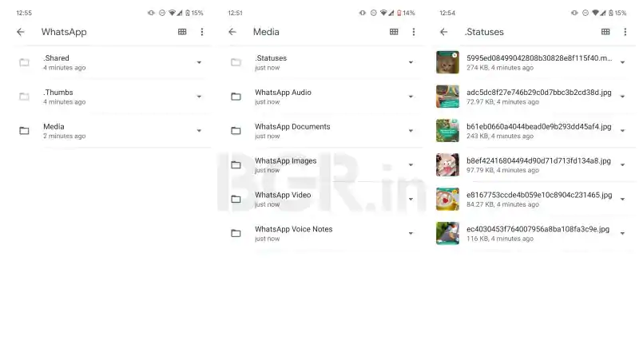
Task: Tap the 12:55 clock in status bar
Action: (24, 13)
